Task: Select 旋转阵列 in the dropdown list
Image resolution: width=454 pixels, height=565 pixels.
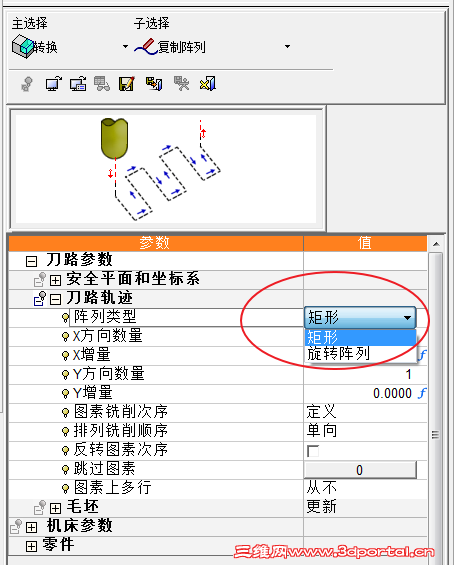Action: pos(360,353)
